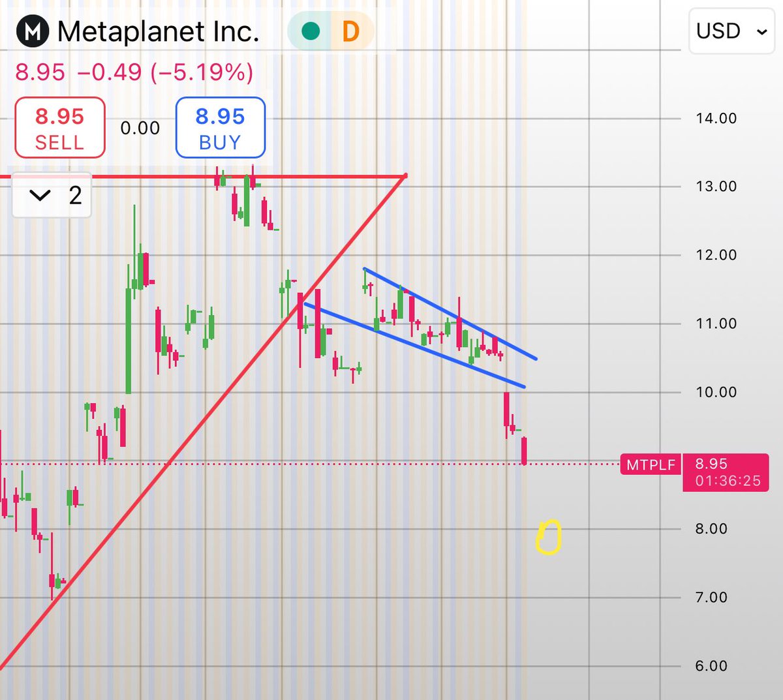
Task: Expand the collapsed indicators legend showing 2
Action: coord(52,196)
